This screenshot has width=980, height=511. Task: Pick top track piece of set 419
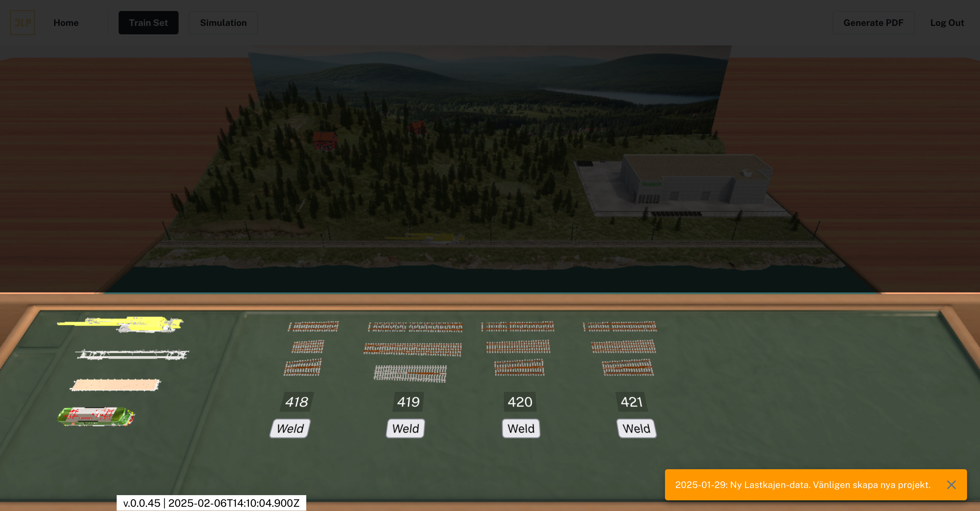(415, 327)
